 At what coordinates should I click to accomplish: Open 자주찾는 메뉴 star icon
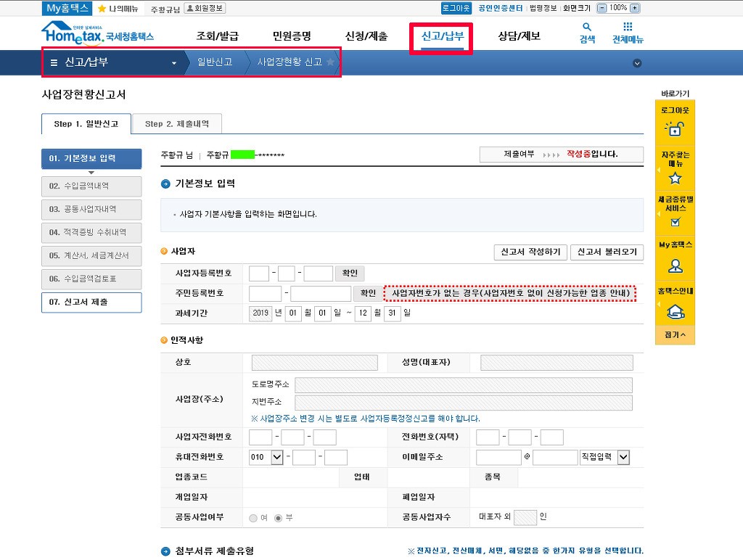pos(675,178)
